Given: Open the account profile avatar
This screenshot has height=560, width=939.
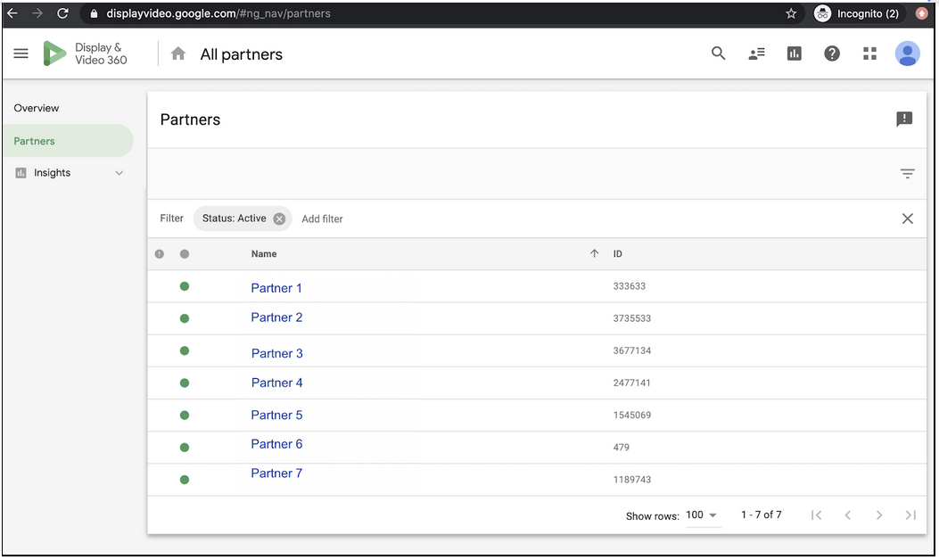Looking at the screenshot, I should [x=907, y=54].
